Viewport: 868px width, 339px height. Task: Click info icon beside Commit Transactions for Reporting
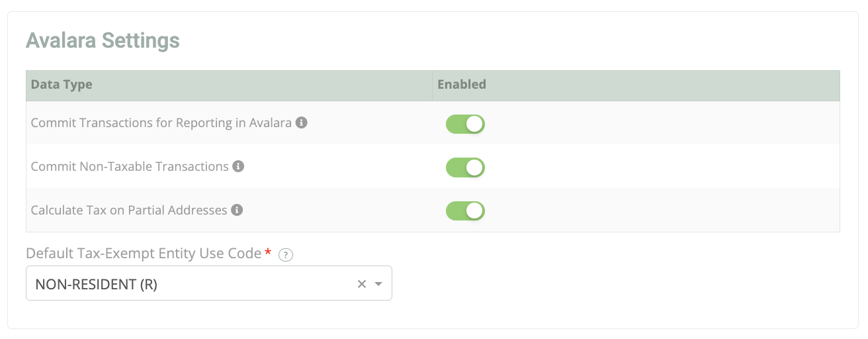pos(301,122)
